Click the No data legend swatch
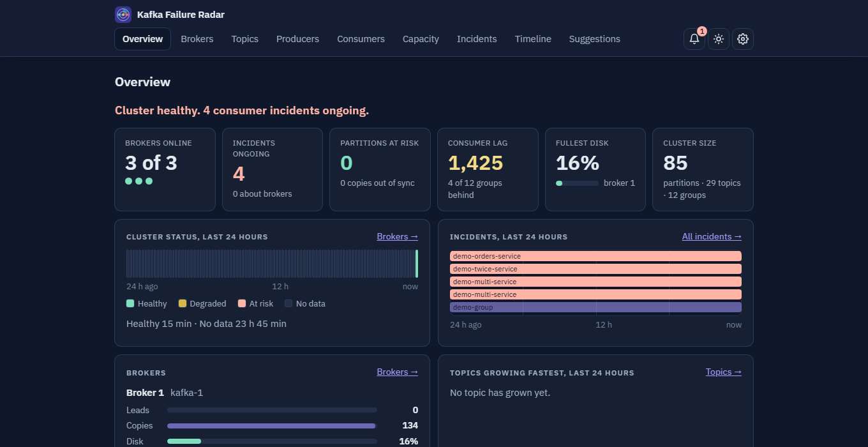Image resolution: width=868 pixels, height=447 pixels. coord(288,303)
